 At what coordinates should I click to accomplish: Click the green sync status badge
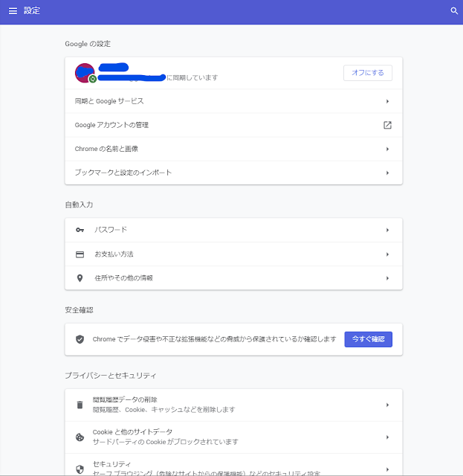tap(93, 79)
